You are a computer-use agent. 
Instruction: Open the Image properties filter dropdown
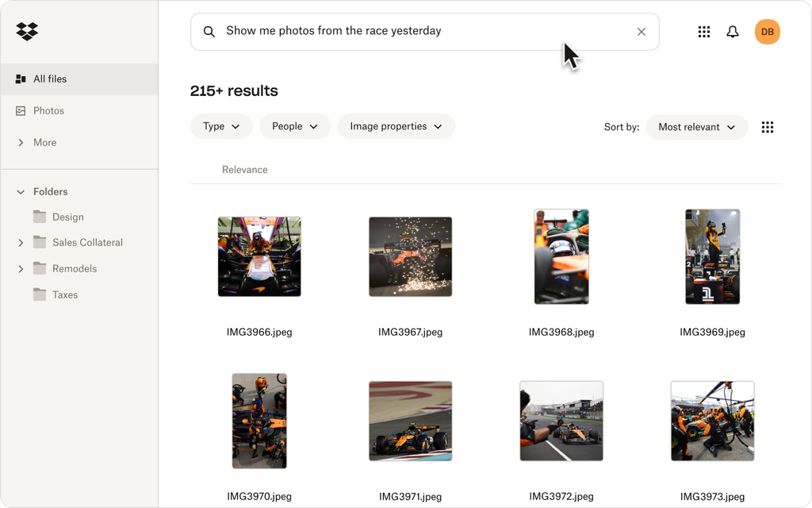(x=396, y=126)
